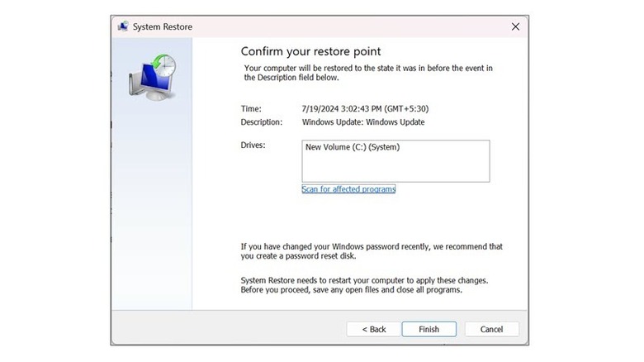The width and height of the screenshot is (644, 362).
Task: Click the System Restore window title text
Action: pyautogui.click(x=162, y=26)
